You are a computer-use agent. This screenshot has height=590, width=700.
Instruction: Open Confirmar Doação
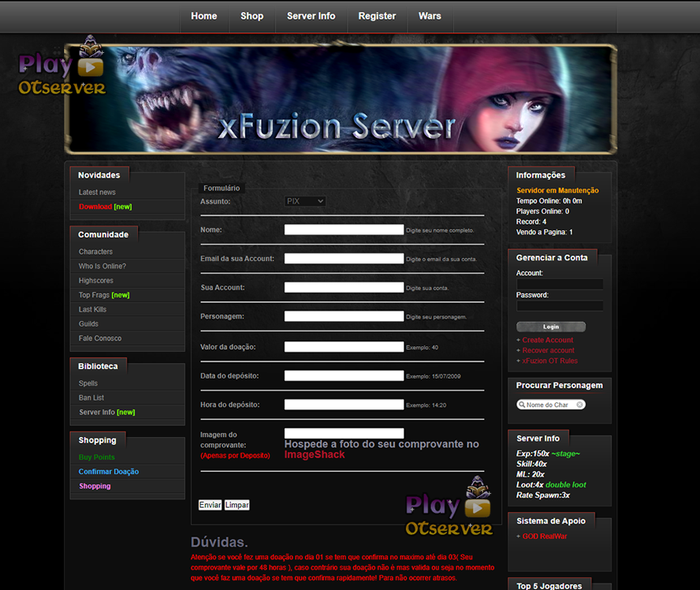click(x=109, y=472)
